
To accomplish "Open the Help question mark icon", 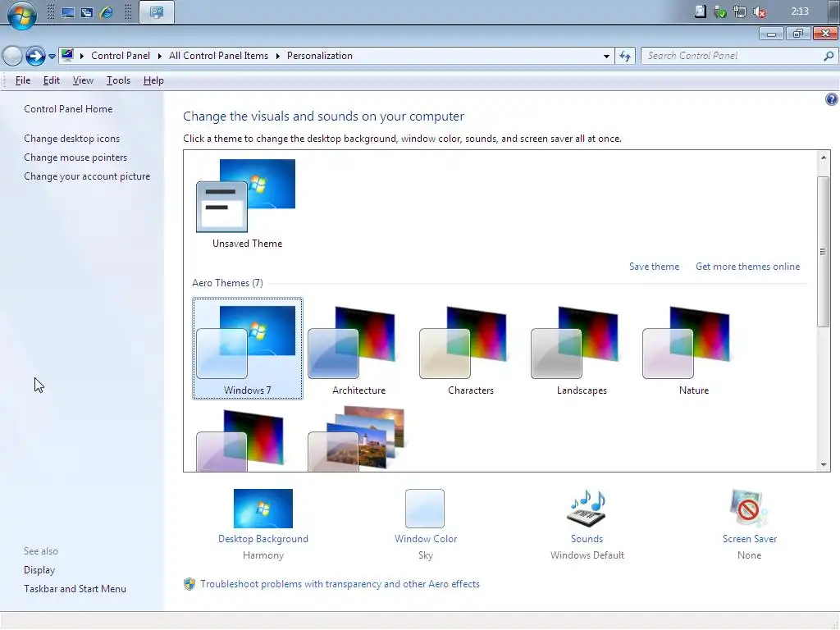I will pos(832,99).
